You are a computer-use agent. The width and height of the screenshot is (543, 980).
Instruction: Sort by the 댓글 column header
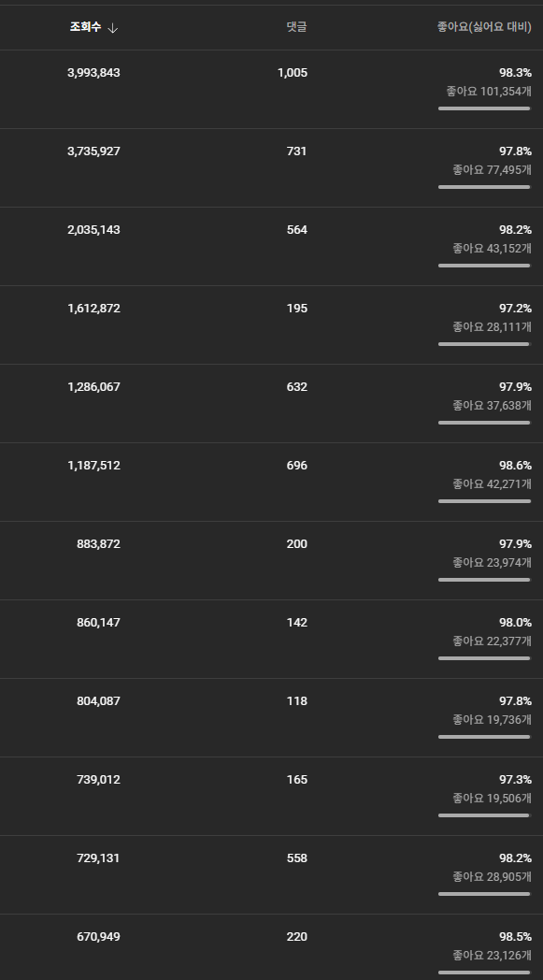click(x=297, y=27)
